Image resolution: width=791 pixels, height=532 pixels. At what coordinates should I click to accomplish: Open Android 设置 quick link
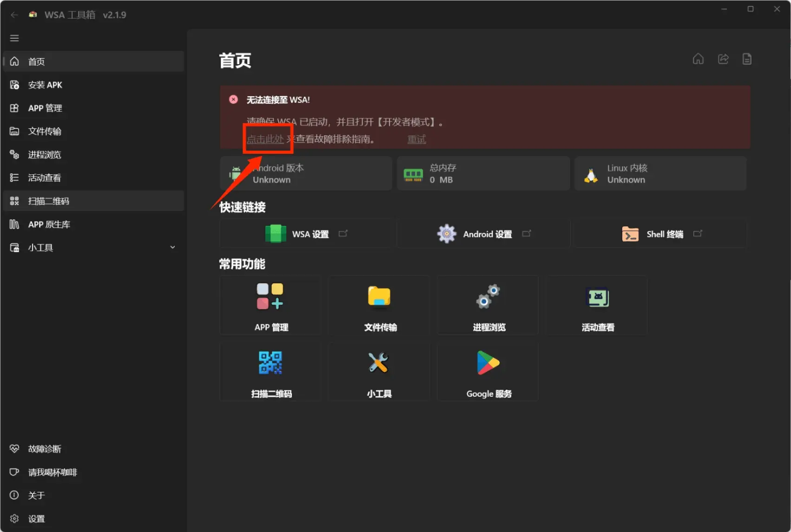[x=483, y=234]
